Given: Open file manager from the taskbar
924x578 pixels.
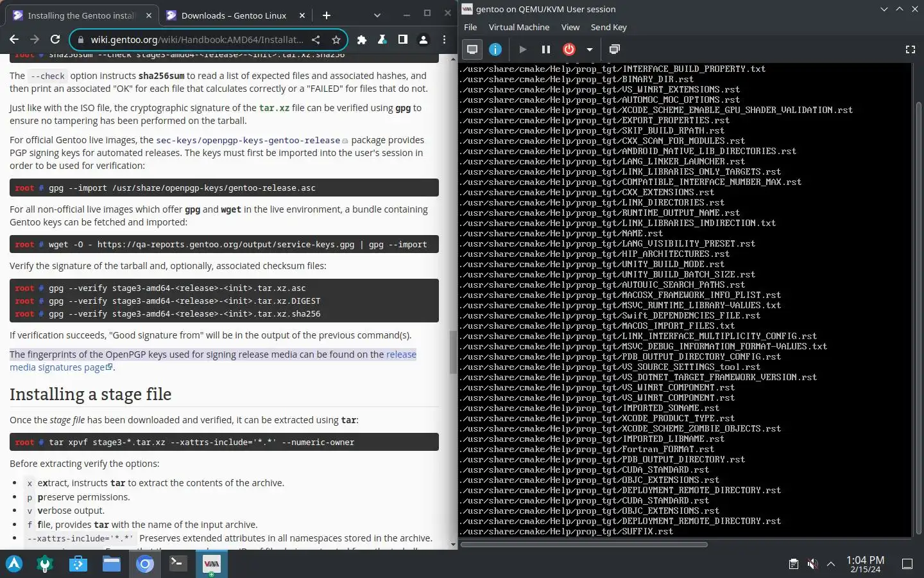Looking at the screenshot, I should pyautogui.click(x=112, y=564).
